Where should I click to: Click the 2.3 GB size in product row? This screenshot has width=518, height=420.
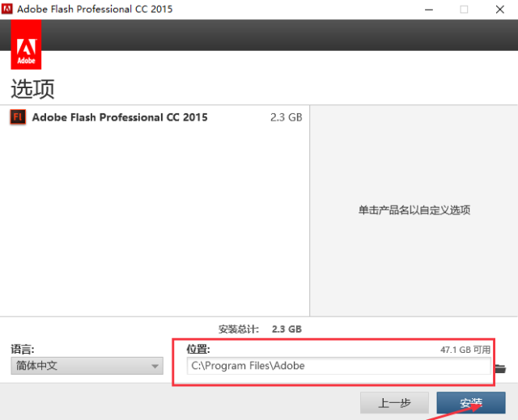pyautogui.click(x=286, y=117)
